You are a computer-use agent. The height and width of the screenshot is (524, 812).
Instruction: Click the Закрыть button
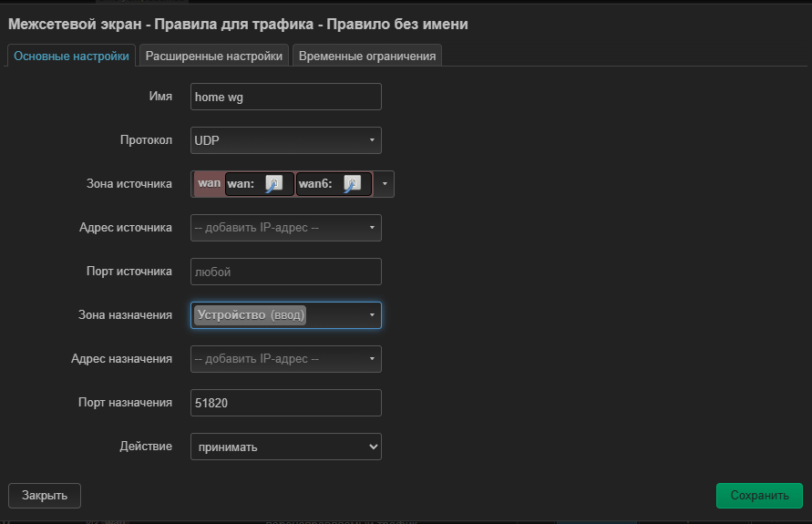(45, 495)
